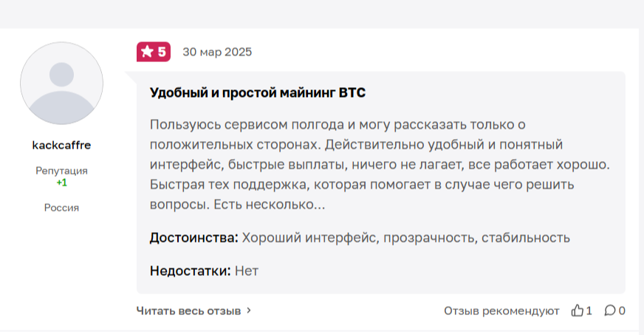Click the like count number 1

point(589,311)
